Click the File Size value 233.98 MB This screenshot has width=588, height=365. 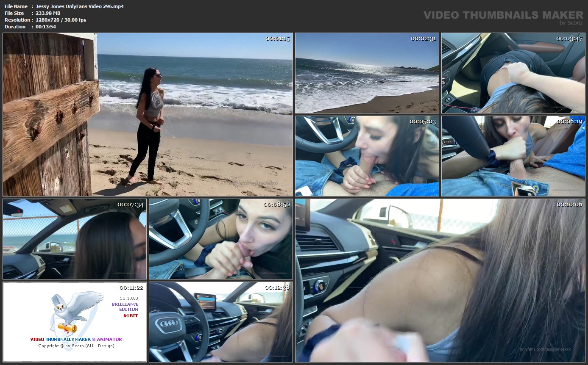point(48,13)
